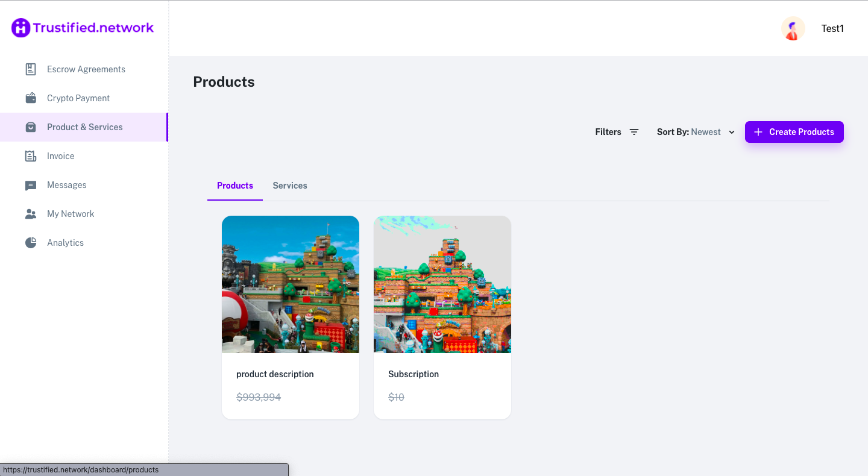Click the Trustified.network logo icon

[21, 28]
